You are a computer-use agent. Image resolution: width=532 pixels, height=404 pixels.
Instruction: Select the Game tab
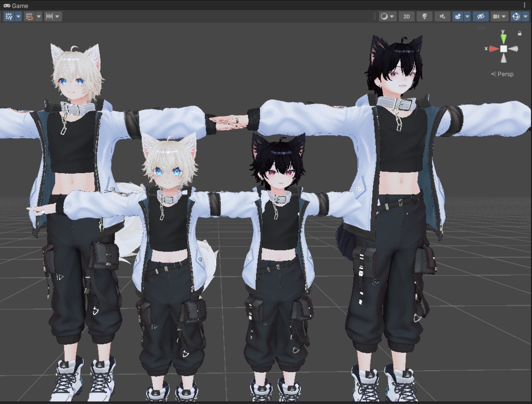(16, 5)
